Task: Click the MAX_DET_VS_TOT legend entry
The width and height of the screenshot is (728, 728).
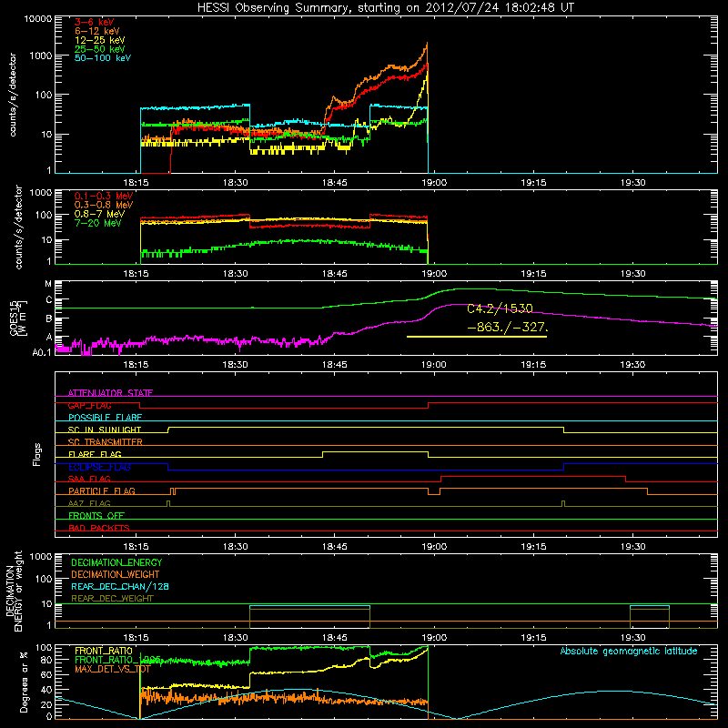Action: [112, 669]
